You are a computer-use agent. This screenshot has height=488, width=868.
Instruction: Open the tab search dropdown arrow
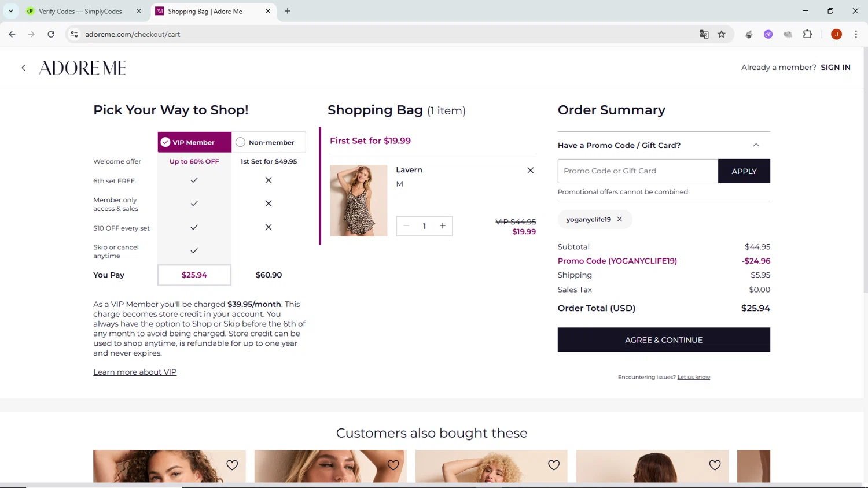(x=10, y=11)
